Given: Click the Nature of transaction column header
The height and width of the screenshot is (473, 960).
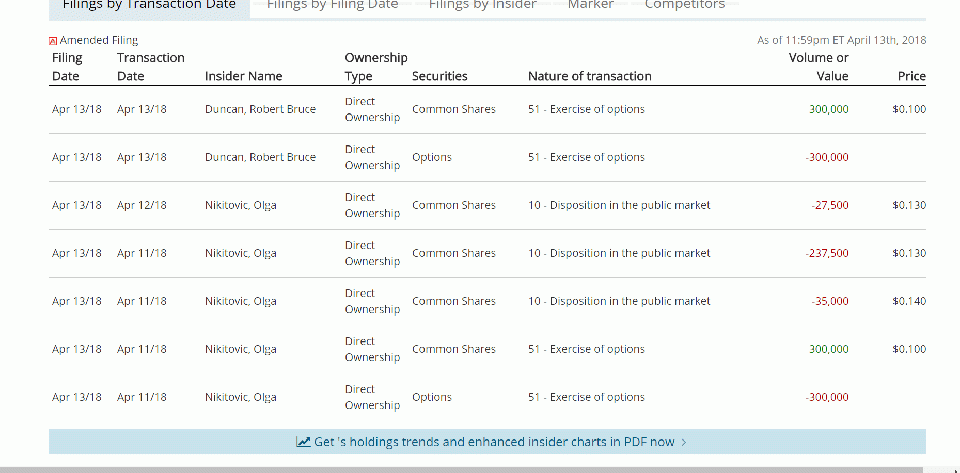Looking at the screenshot, I should (x=589, y=76).
